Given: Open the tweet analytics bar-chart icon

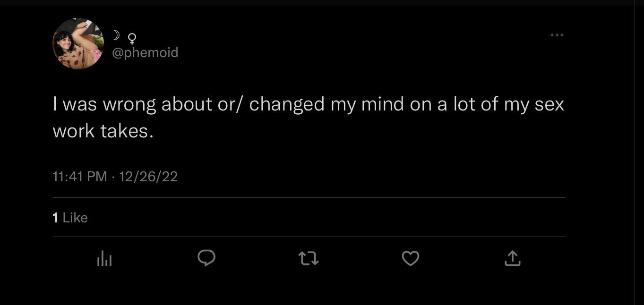Looking at the screenshot, I should coord(104,258).
